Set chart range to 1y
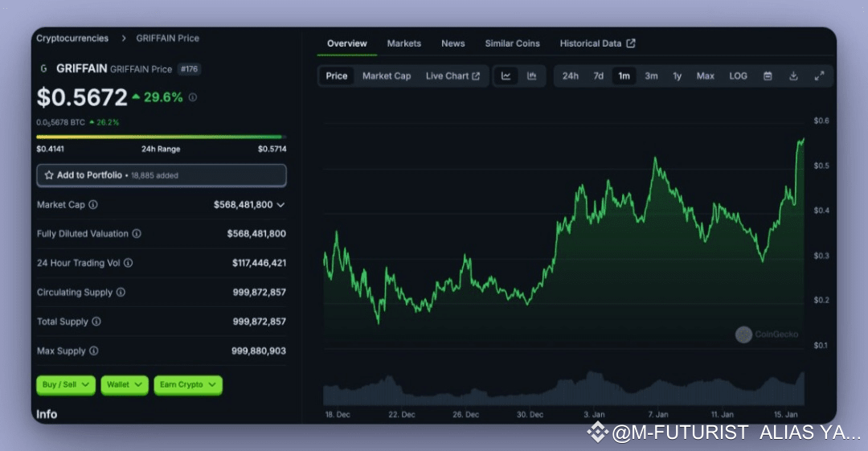Image resolution: width=868 pixels, height=451 pixels. coord(677,76)
